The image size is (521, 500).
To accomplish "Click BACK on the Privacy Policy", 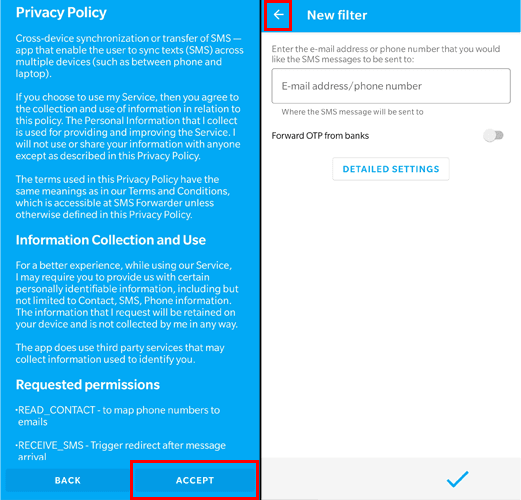I will point(68,480).
